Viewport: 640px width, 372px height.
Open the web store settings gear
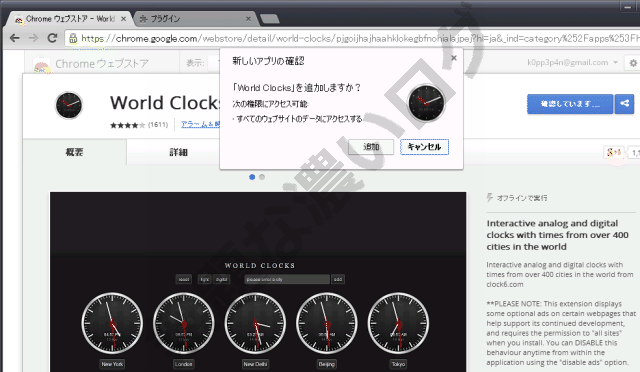tap(633, 63)
